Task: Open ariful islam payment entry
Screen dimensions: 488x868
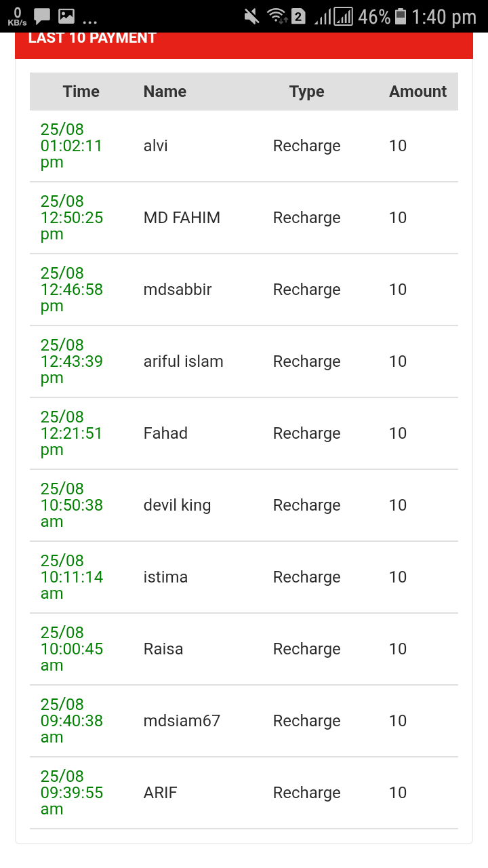Action: click(x=183, y=361)
